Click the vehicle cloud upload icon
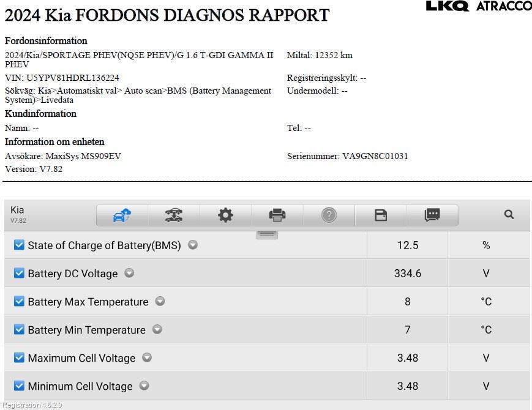Screen dimensions: 532x410 122,215
